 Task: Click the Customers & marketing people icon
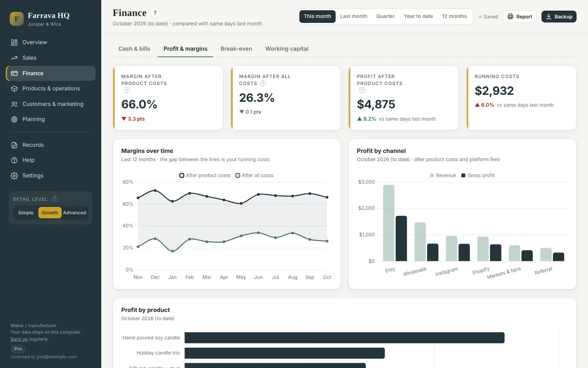pyautogui.click(x=14, y=104)
